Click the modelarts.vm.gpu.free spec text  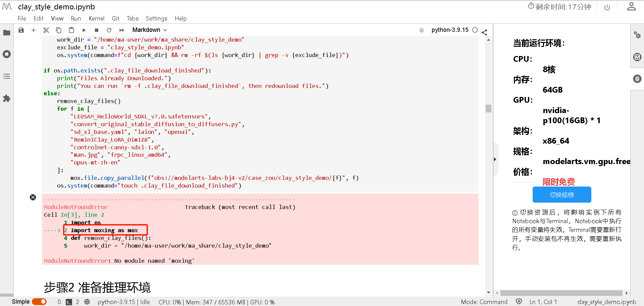pos(587,161)
